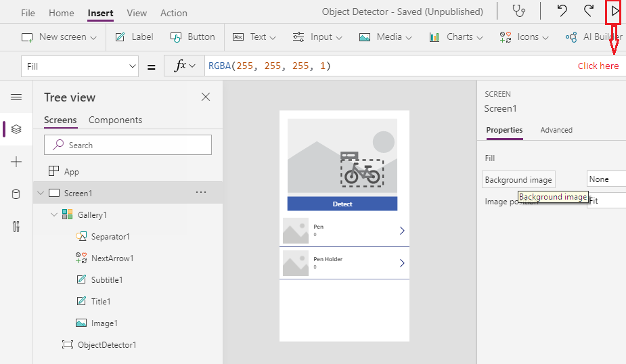Screen dimensions: 626x364
Task: Click the Fill label in properties pane
Action: point(490,158)
